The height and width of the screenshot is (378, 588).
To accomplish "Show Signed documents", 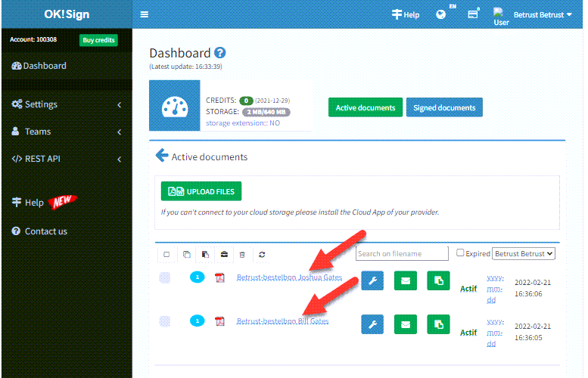I will point(444,107).
